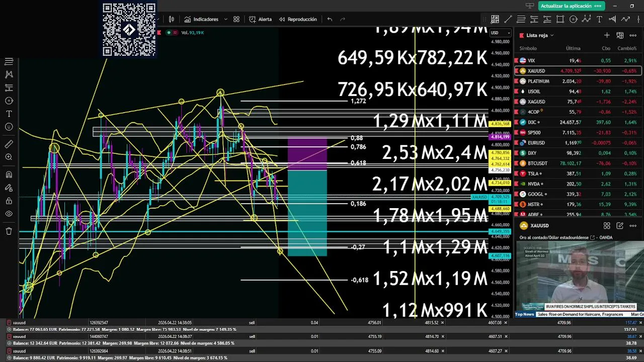This screenshot has height=362, width=644.
Task: Open watchlist more options menu
Action: (x=633, y=35)
